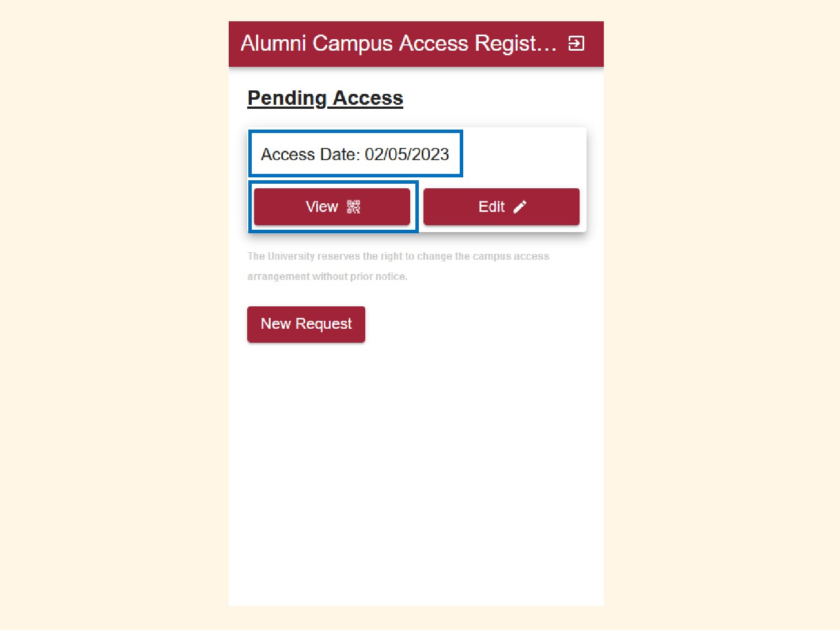Image resolution: width=840 pixels, height=630 pixels.
Task: Create a New Request
Action: (x=306, y=324)
